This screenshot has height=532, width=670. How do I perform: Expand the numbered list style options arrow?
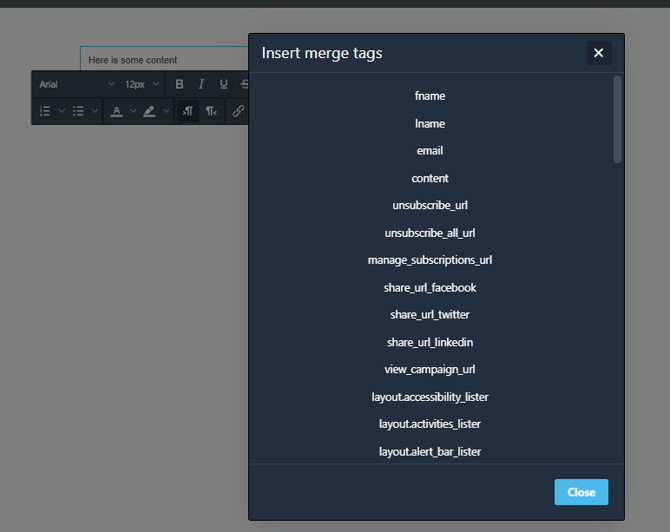[62, 111]
